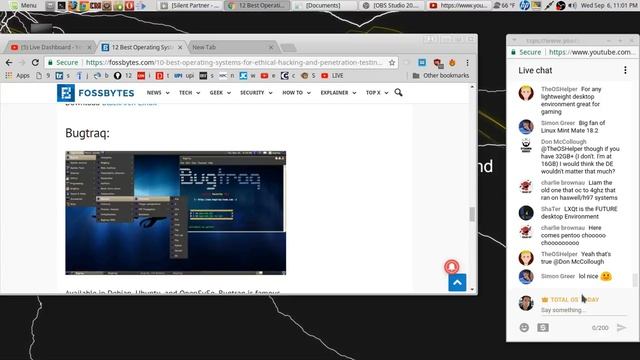Screen dimensions: 640x360
Task: Expand the GEEK menu
Action: tap(220, 93)
